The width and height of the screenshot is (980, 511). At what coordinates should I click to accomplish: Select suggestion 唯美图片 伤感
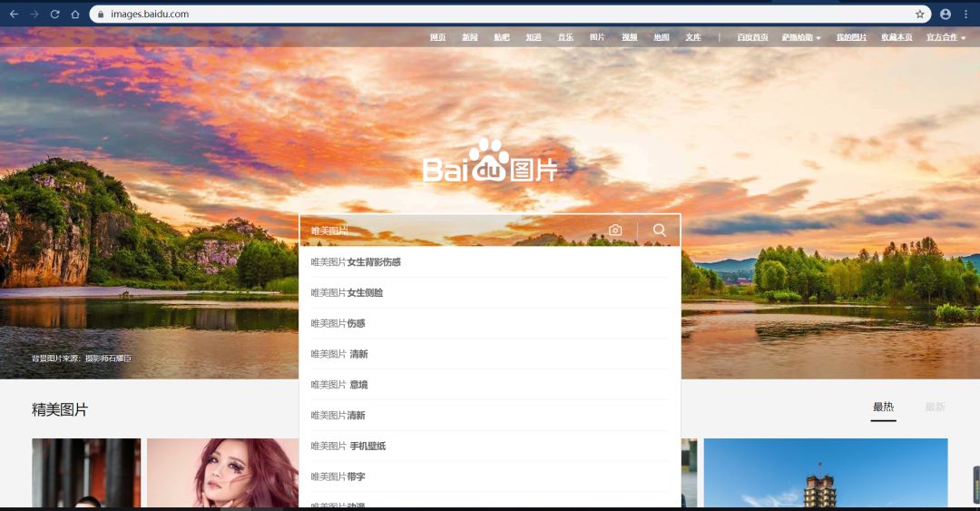click(489, 323)
